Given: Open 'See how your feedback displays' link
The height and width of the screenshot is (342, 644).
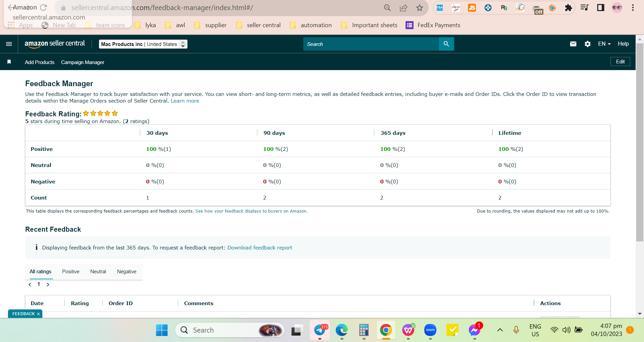Looking at the screenshot, I should point(251,211).
